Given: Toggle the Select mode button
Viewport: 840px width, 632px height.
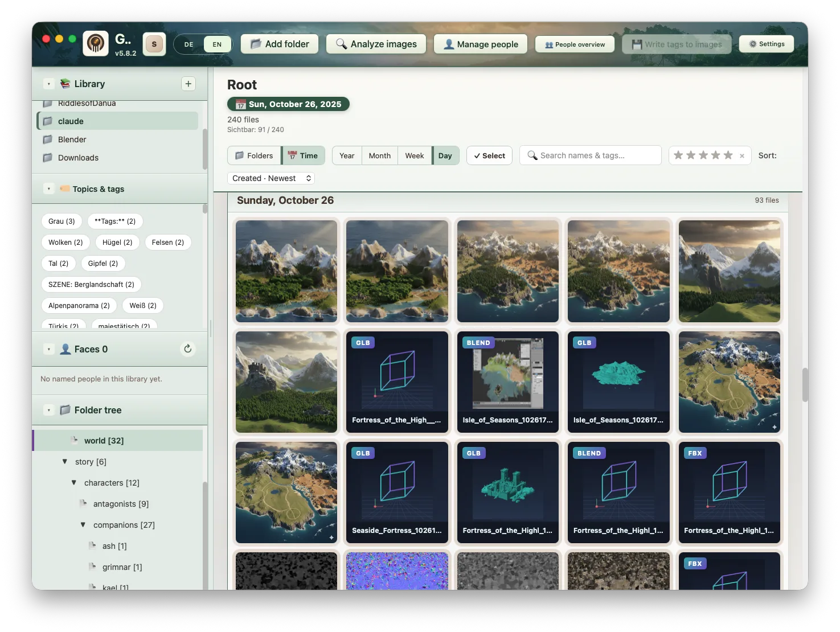Looking at the screenshot, I should (489, 155).
